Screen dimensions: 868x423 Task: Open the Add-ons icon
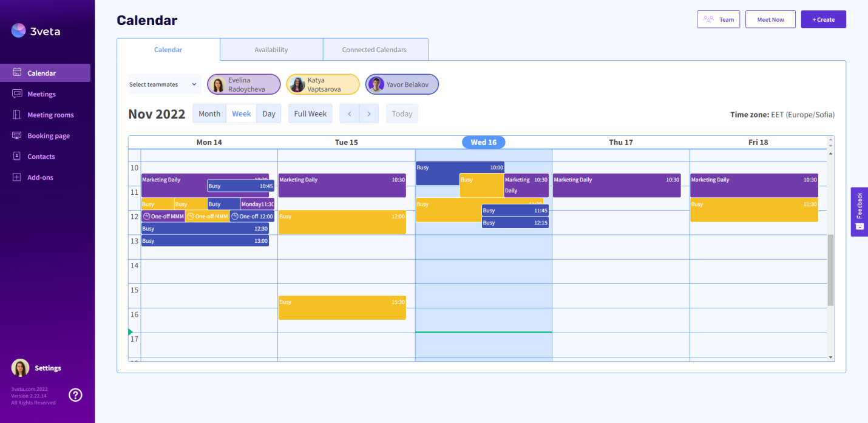pos(18,177)
